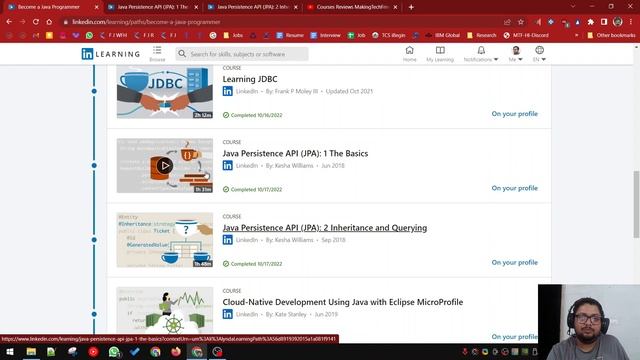The height and width of the screenshot is (360, 640).
Task: Play the JPA 1 The Basics thumbnail
Action: pos(165,166)
